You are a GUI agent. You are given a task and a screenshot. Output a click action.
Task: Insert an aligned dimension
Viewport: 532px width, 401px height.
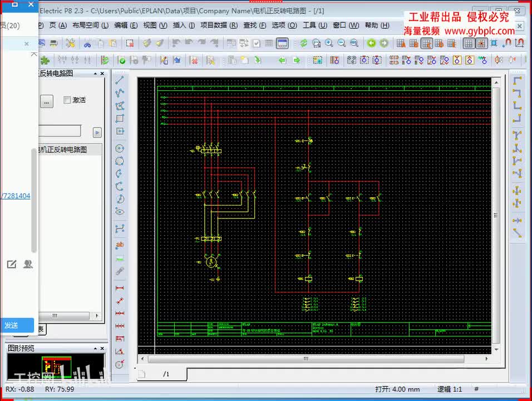120,301
